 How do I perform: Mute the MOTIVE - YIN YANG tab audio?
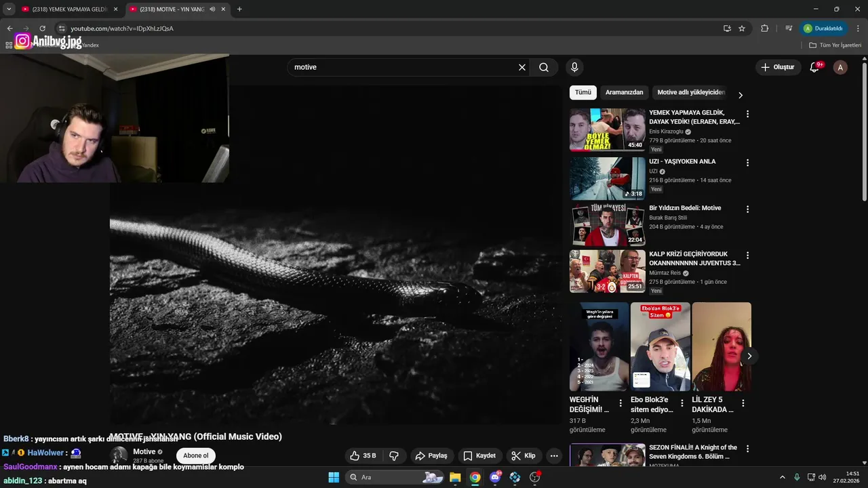click(x=212, y=9)
